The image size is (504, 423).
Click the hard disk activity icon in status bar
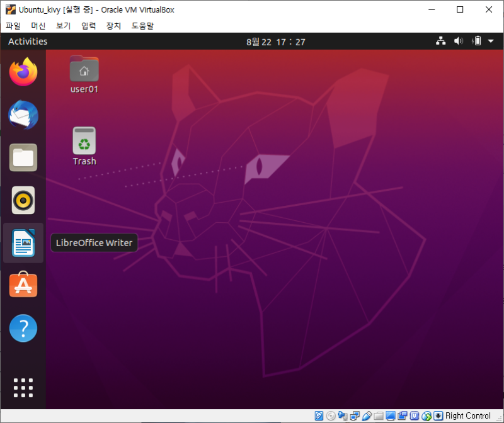click(320, 415)
